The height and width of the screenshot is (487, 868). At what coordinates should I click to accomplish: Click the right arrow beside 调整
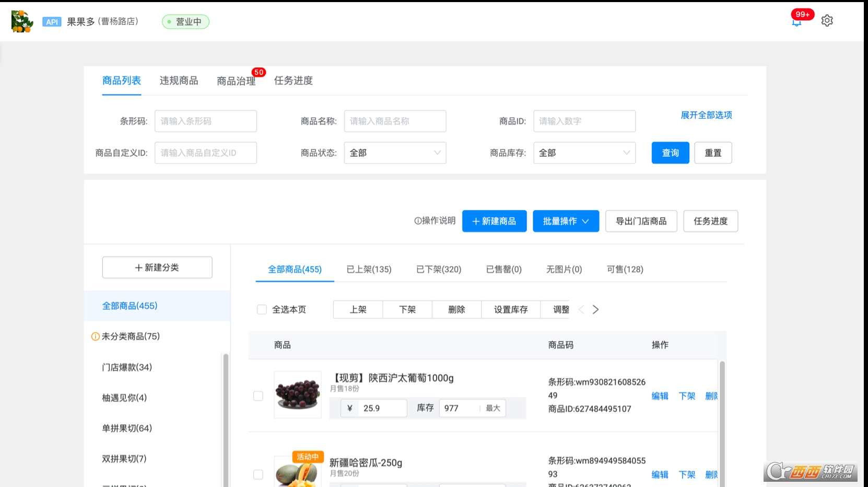[595, 309]
